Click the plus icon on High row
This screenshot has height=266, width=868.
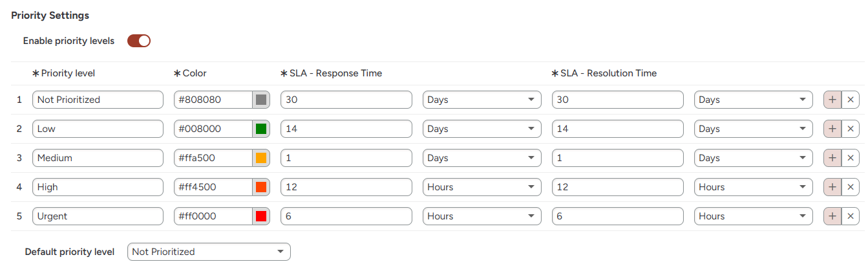point(832,187)
